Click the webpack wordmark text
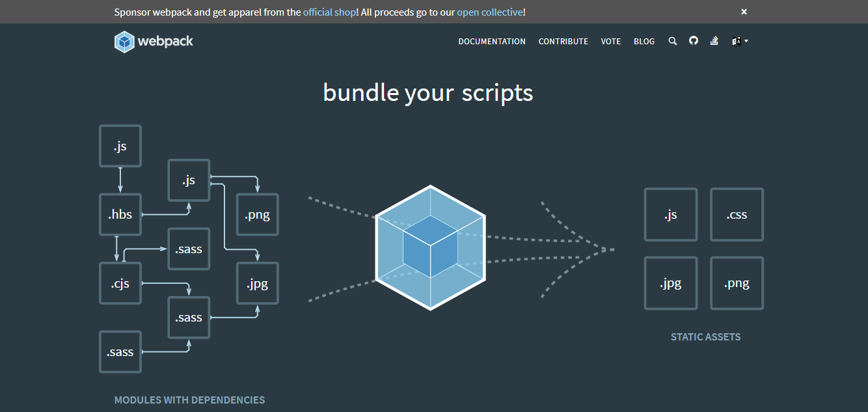868x412 pixels. point(165,42)
